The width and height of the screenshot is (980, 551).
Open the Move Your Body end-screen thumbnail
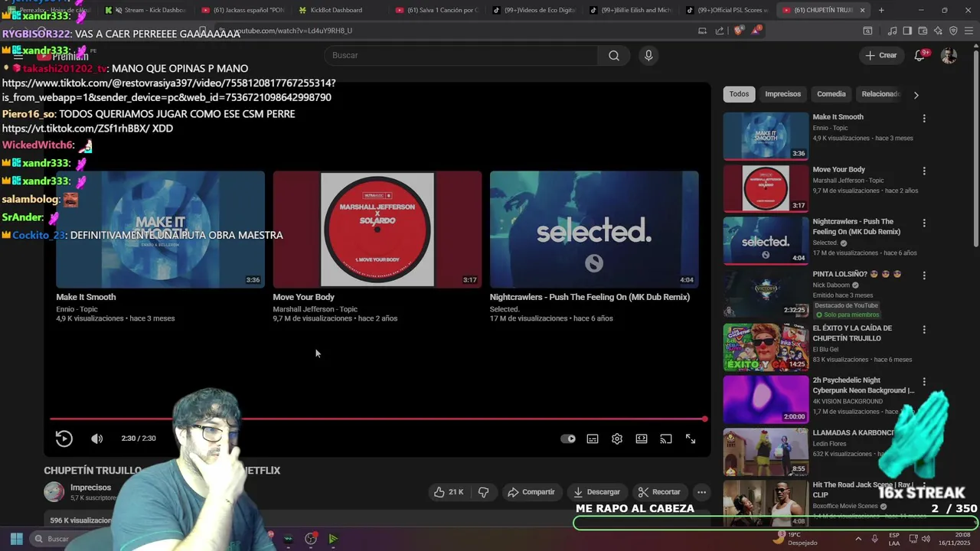coord(377,230)
